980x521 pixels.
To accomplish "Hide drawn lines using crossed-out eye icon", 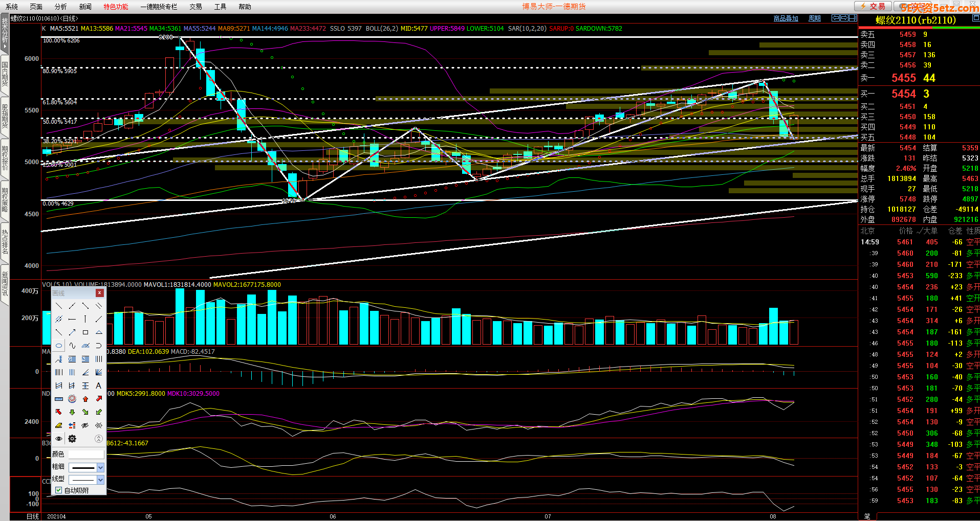I will [x=85, y=425].
